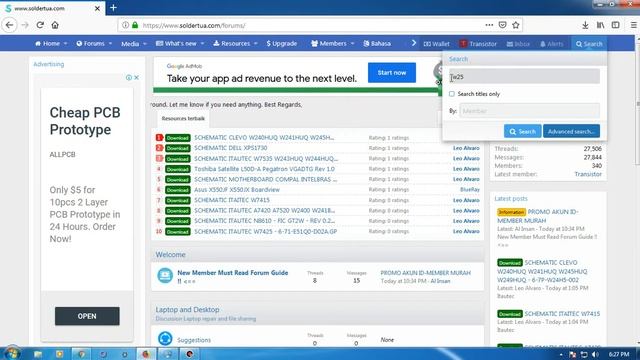Toggle the Search icon in forum nav
Image resolution: width=640 pixels, height=360 pixels.
pos(589,44)
